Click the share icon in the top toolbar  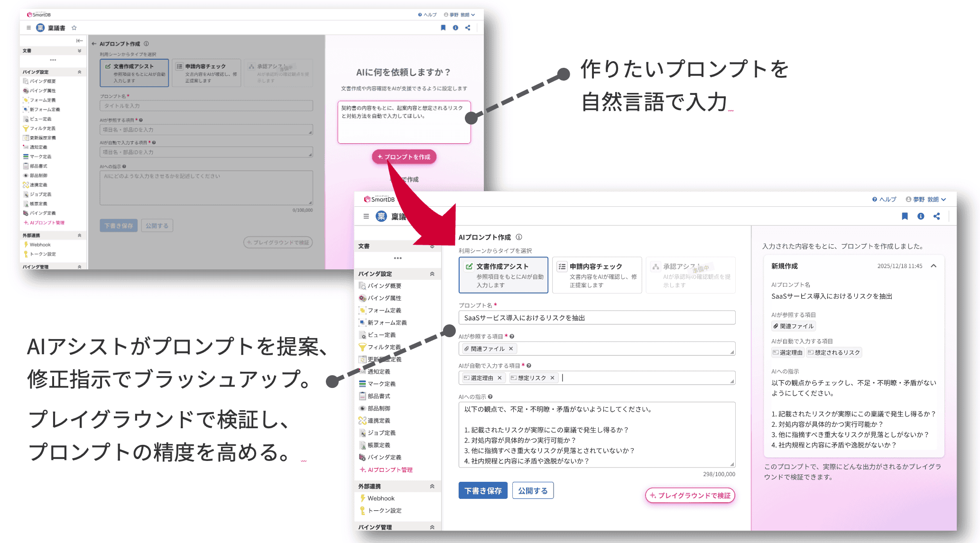(x=937, y=216)
